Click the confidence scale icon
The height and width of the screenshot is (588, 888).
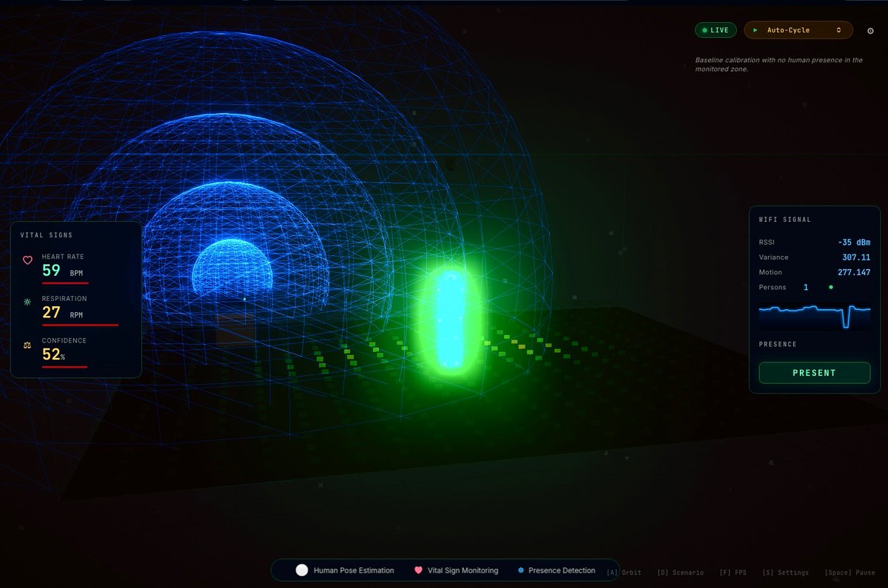[x=28, y=345]
